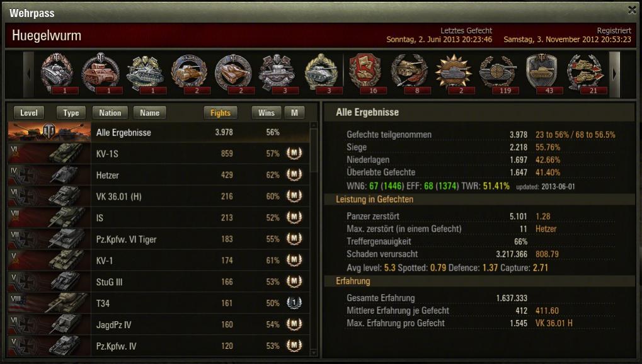The image size is (642, 364).
Task: Sort tank list by Nation
Action: point(110,113)
